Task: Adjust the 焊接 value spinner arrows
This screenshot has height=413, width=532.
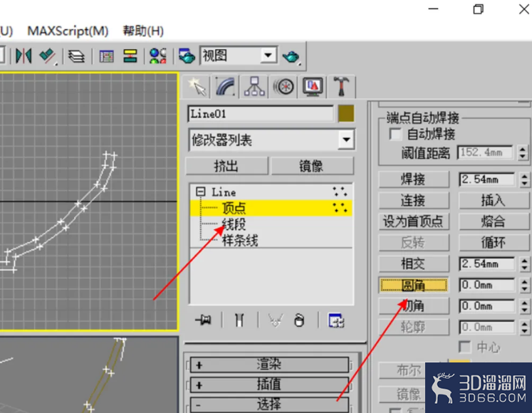Action: 524,179
